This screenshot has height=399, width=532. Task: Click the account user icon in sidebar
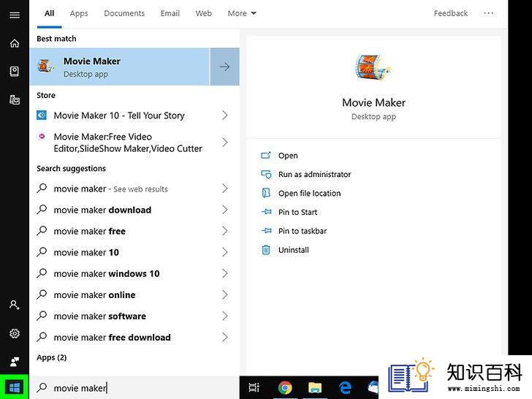tap(15, 305)
